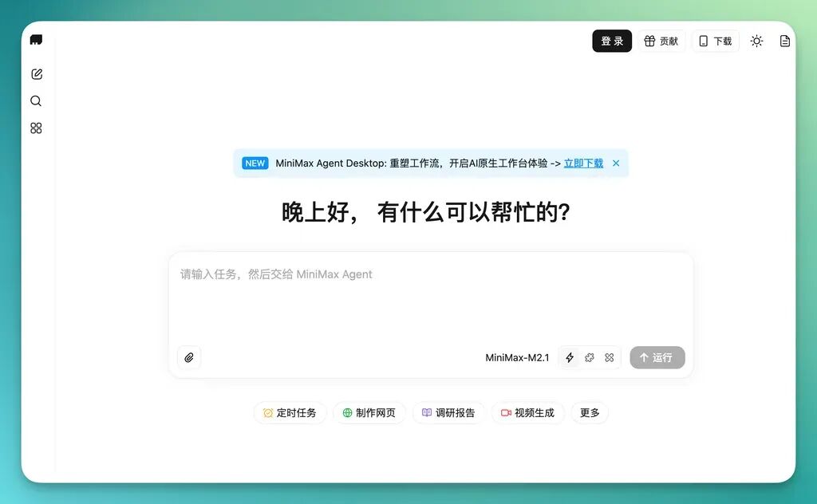This screenshot has height=504, width=817.
Task: Click the MiniMax logo icon
Action: coord(36,40)
